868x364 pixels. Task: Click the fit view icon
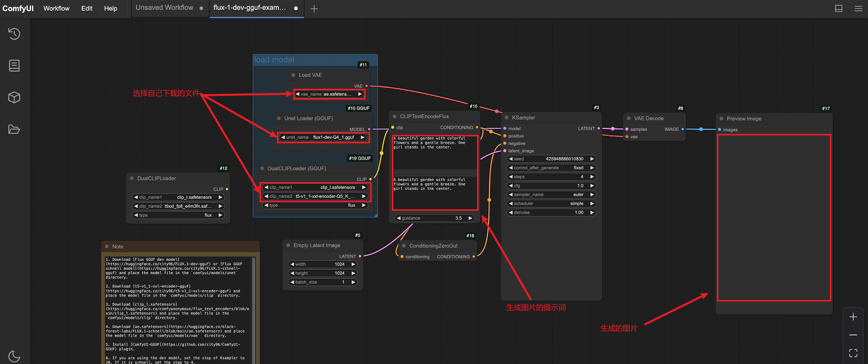click(853, 353)
